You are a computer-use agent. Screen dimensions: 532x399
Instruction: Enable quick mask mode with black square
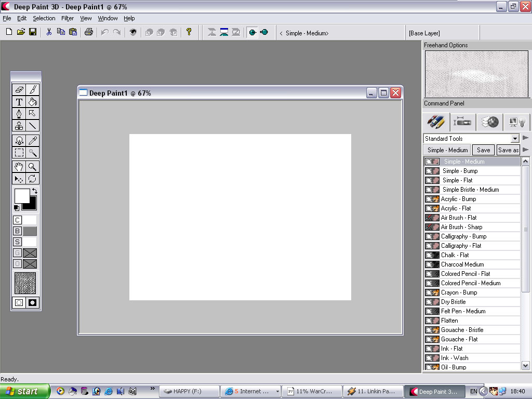(33, 303)
